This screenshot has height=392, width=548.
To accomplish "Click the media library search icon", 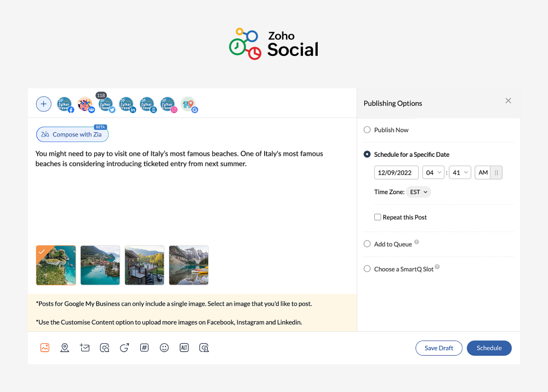I will pos(105,348).
